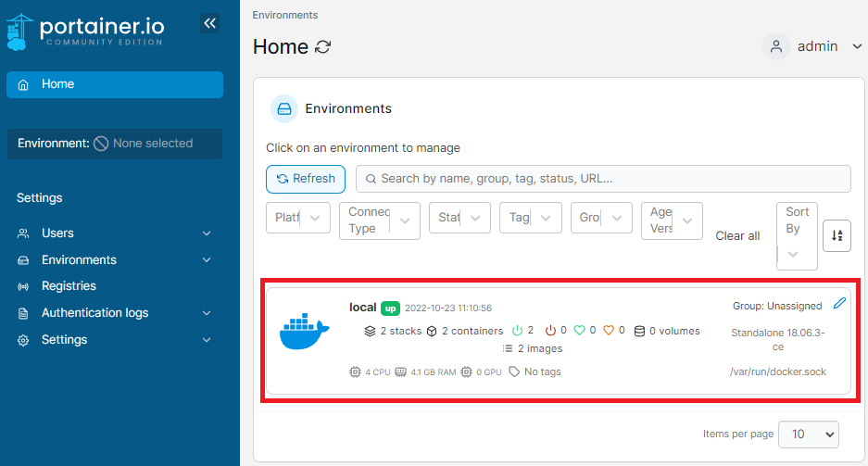The image size is (868, 466).
Task: Click the green running power icon
Action: click(x=517, y=331)
